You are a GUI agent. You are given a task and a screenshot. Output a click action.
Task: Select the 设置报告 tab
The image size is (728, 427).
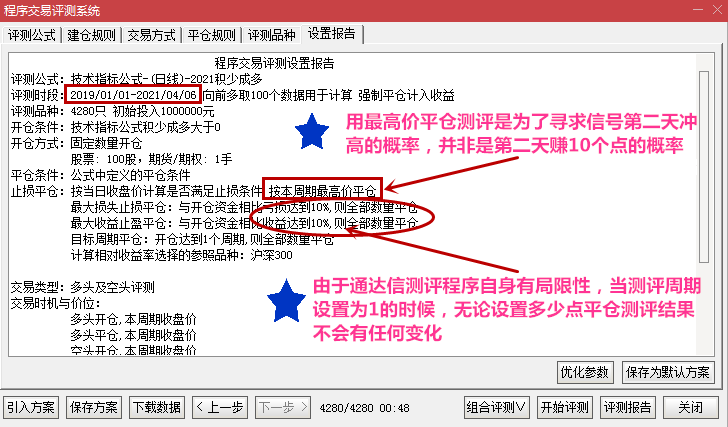pos(332,34)
